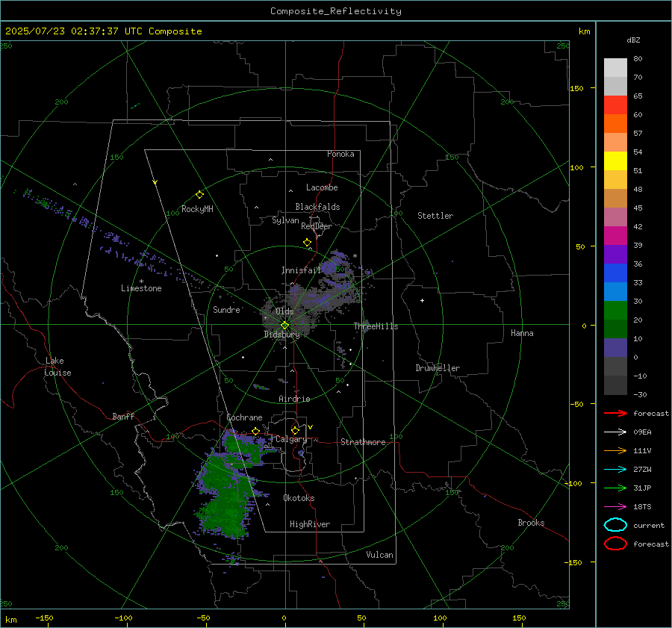Click the yellow diamond marker below RedDeer
Viewport: 672px width, 628px height.
pyautogui.click(x=307, y=243)
